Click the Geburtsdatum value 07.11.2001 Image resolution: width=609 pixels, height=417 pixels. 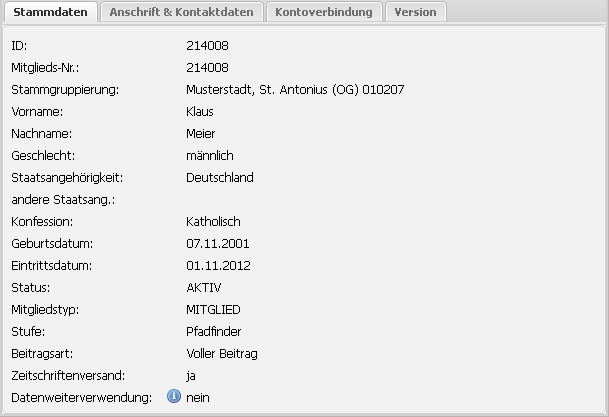click(218, 244)
